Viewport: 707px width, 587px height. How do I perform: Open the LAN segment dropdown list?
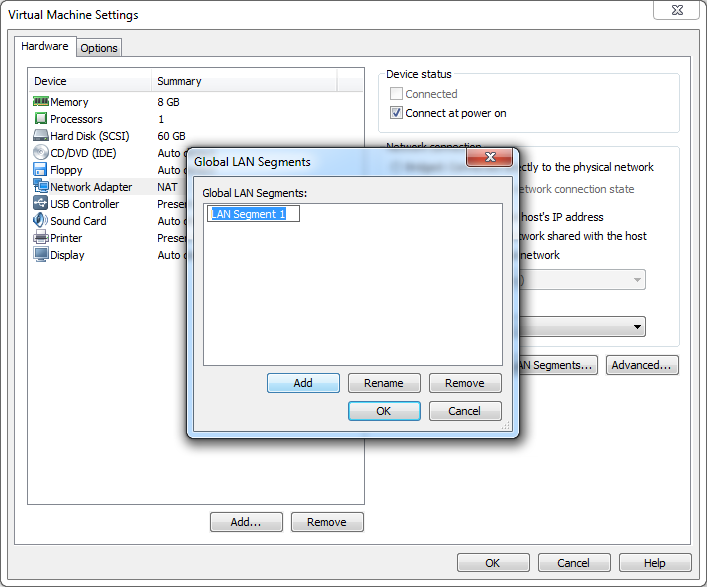[637, 327]
